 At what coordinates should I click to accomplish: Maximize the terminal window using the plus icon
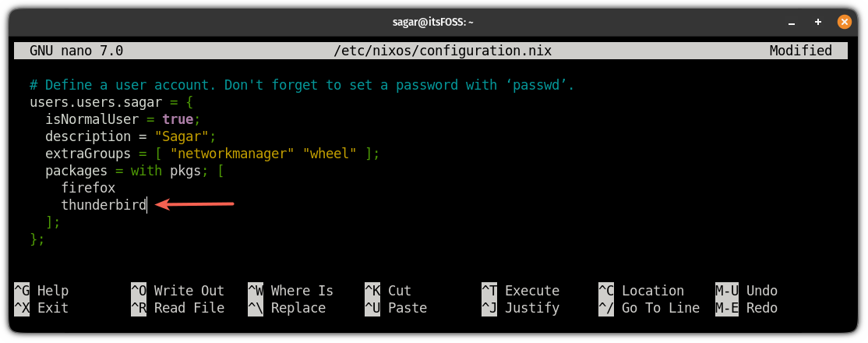tap(820, 22)
